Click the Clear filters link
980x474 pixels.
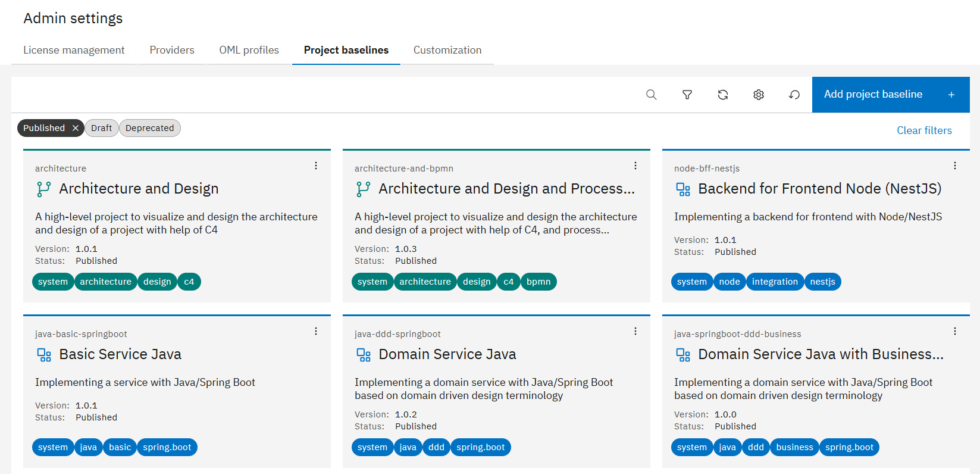pos(924,130)
